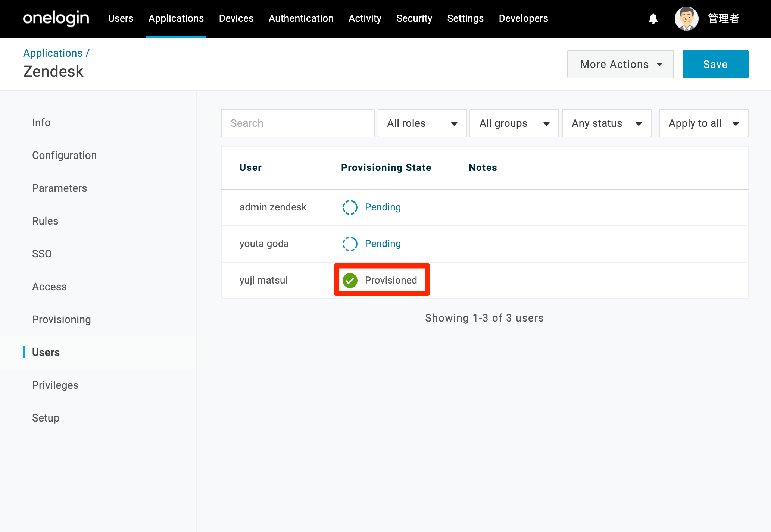
Task: Click Pending status link for admin zendesk
Action: pos(383,207)
